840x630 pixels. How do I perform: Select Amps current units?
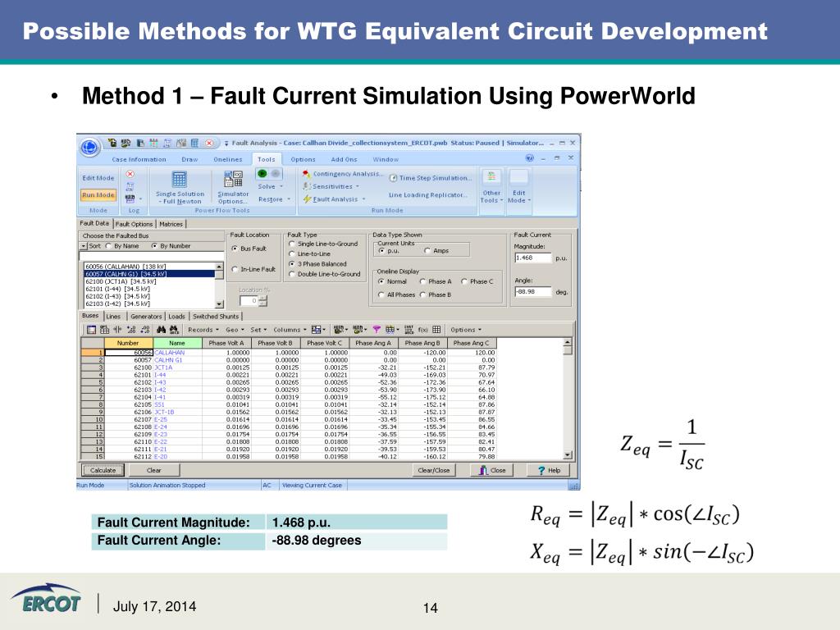tap(427, 251)
